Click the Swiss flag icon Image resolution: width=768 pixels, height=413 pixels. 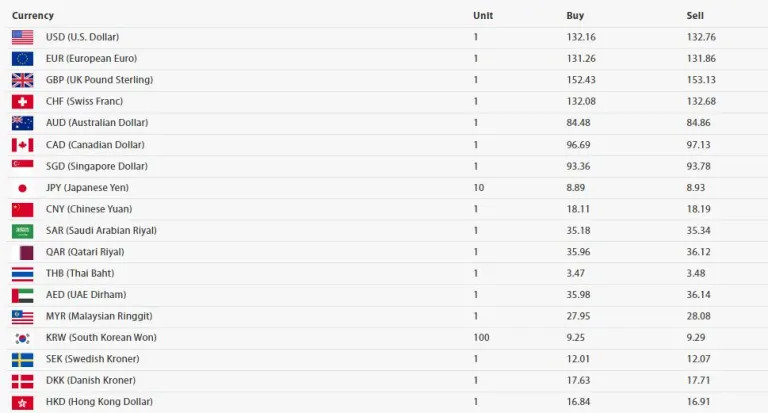tap(23, 101)
